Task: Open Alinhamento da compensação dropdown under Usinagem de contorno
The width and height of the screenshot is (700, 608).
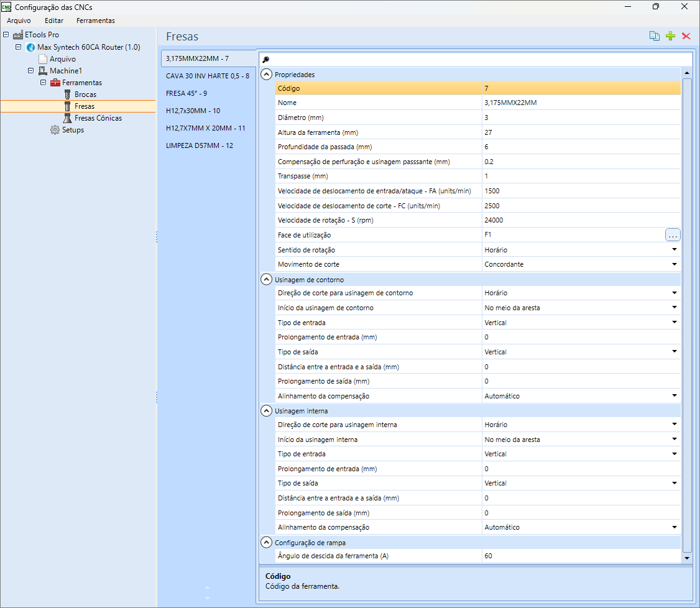Action: click(674, 395)
